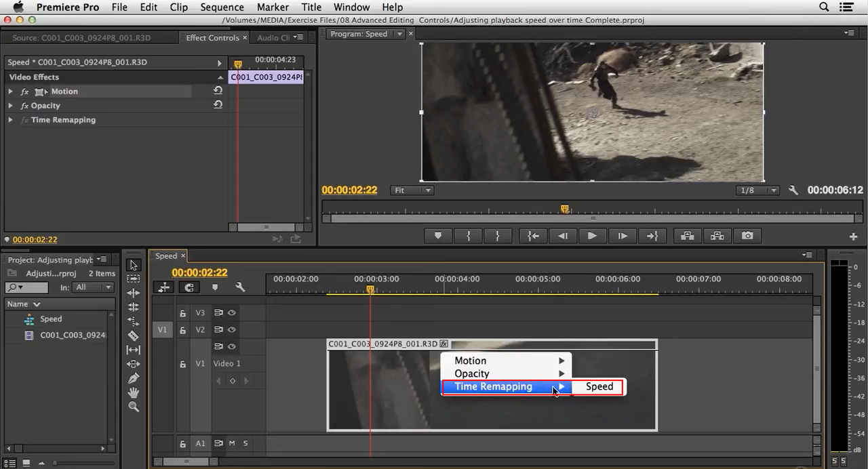Toggle lock on track A1
868x469 pixels.
click(182, 444)
